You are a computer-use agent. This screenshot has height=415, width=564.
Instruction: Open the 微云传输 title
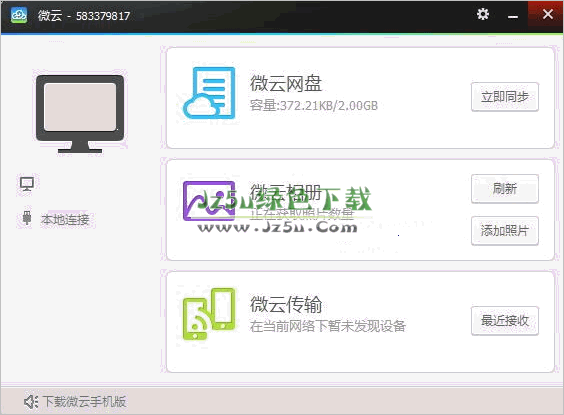point(286,304)
